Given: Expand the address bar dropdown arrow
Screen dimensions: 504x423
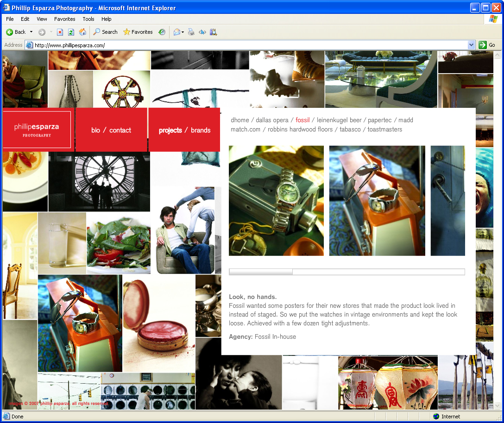Looking at the screenshot, I should pyautogui.click(x=472, y=45).
